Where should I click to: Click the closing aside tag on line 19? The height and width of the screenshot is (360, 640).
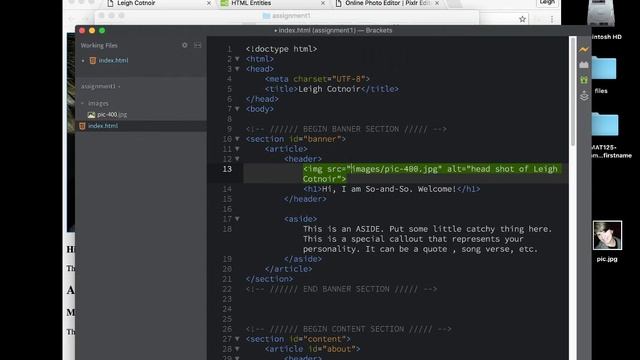tap(303, 259)
